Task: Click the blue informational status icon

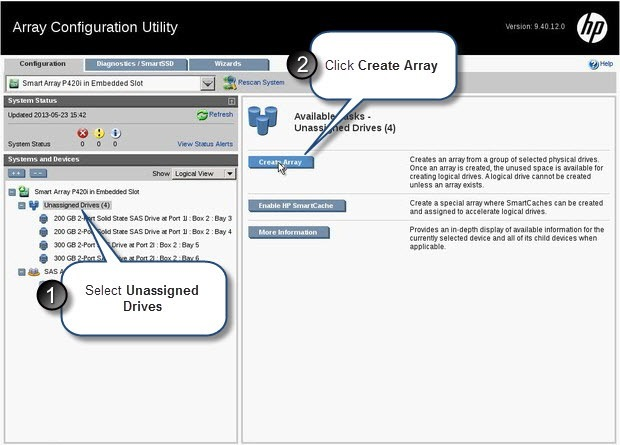Action: point(115,133)
